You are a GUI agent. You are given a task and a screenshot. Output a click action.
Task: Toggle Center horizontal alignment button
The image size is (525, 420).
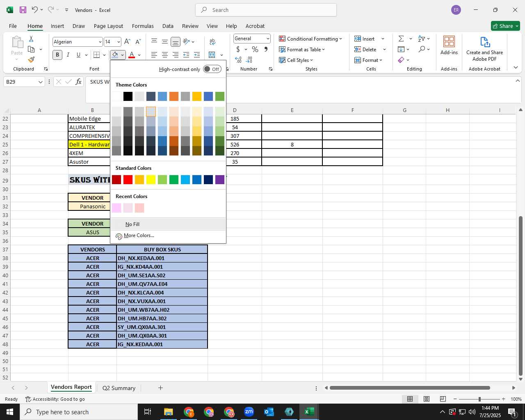click(164, 55)
